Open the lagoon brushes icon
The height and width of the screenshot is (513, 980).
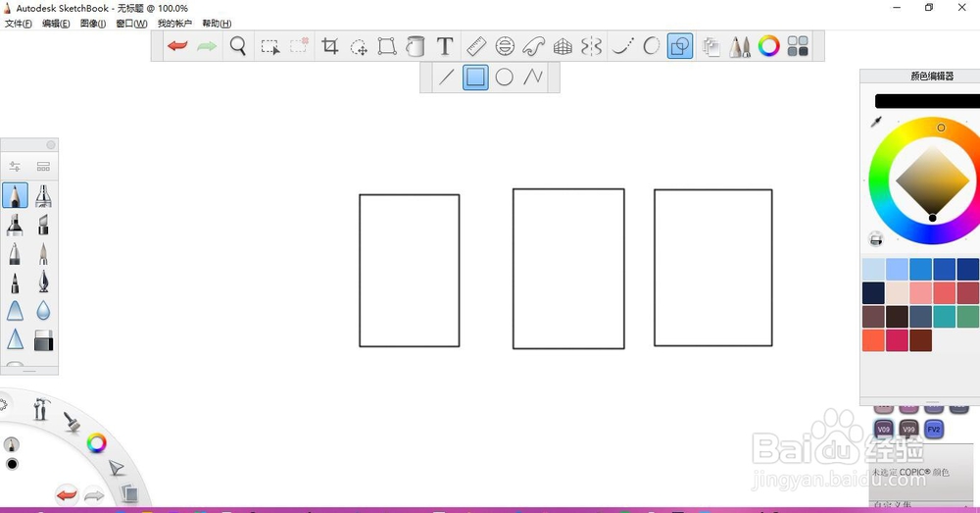tap(72, 422)
